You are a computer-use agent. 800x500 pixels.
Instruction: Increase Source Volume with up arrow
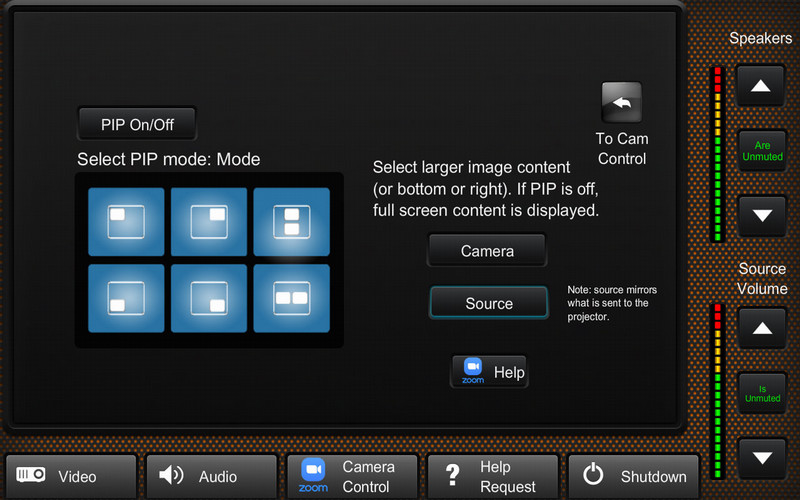pos(762,329)
